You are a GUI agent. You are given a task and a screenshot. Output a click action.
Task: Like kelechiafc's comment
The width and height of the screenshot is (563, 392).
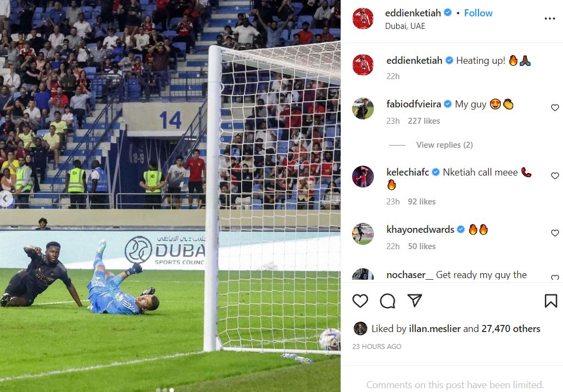coord(555,176)
